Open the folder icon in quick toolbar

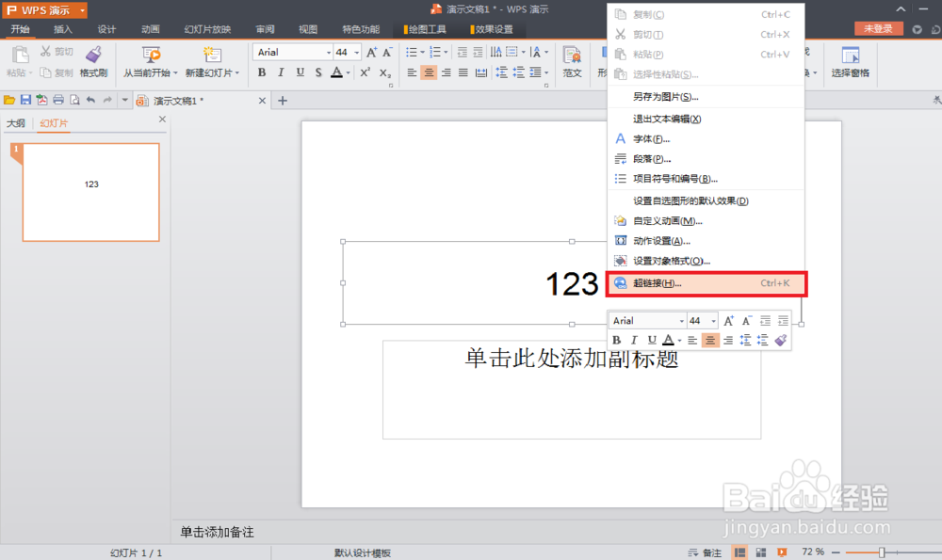(x=9, y=101)
